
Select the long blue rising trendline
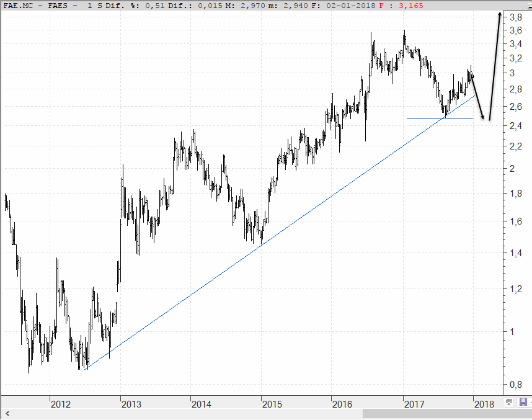coord(279,233)
